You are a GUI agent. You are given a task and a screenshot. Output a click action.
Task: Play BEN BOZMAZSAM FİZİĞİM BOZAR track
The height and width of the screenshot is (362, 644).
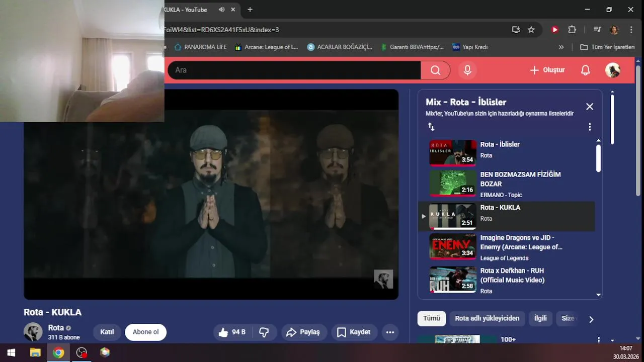[x=506, y=184]
